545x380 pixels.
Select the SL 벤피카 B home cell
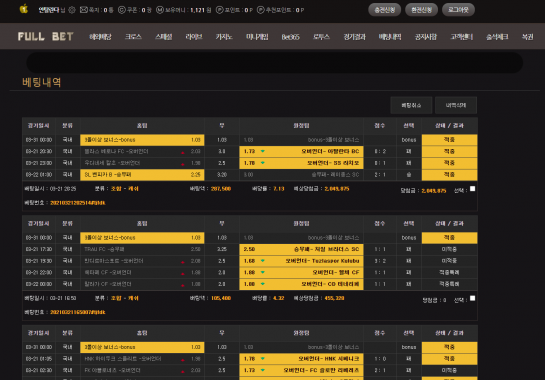pyautogui.click(x=142, y=175)
